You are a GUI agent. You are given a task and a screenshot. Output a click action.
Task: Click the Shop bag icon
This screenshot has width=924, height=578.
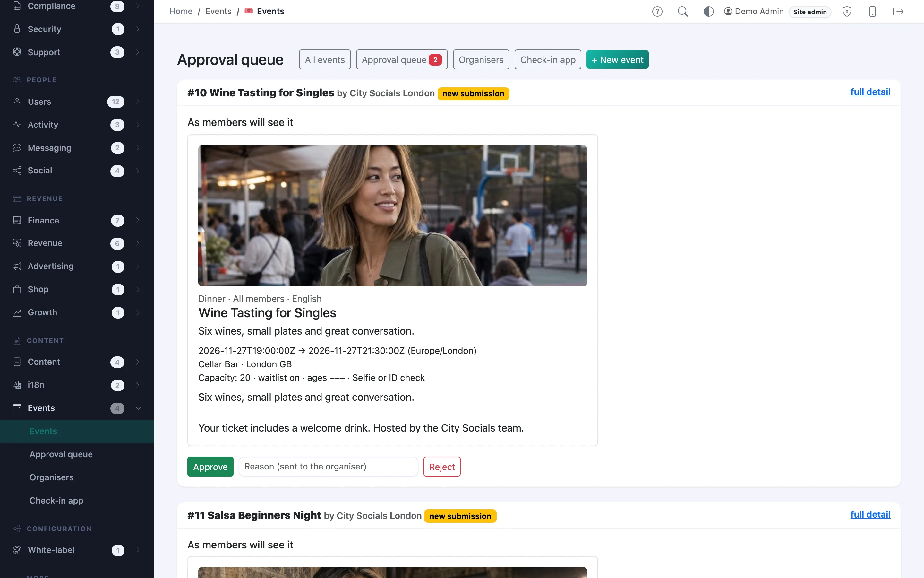click(x=17, y=289)
